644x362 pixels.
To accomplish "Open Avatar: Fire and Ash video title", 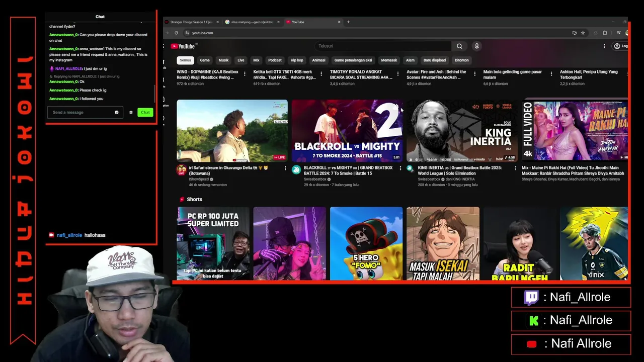I will pyautogui.click(x=437, y=74).
